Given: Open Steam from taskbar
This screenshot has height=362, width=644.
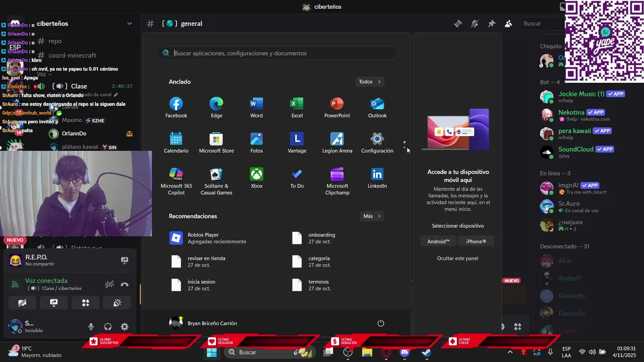Looking at the screenshot, I should coord(426,352).
